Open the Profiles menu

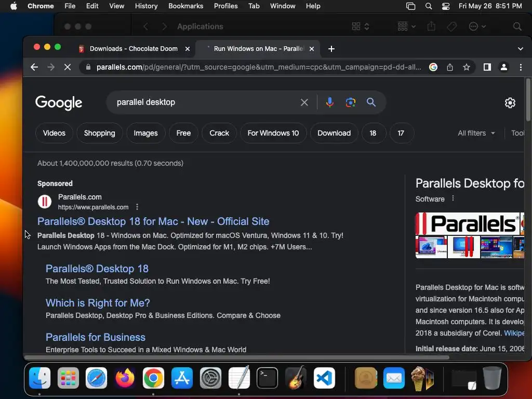(226, 6)
